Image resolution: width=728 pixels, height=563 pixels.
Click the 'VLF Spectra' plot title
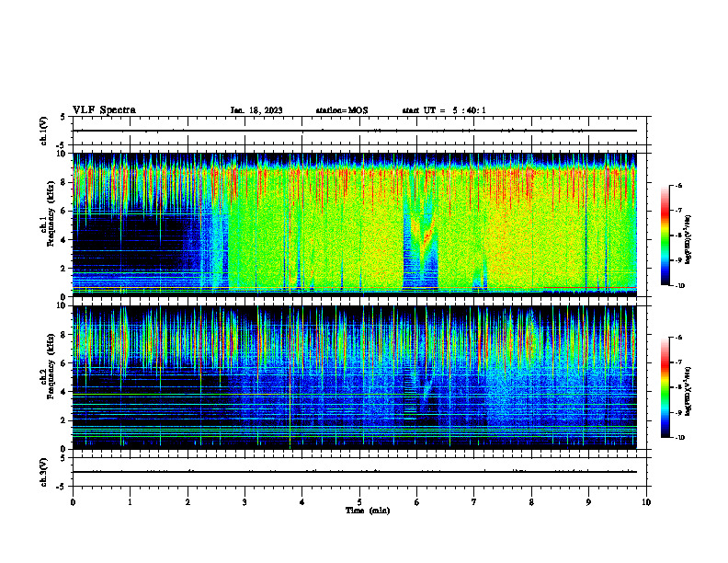[x=104, y=110]
